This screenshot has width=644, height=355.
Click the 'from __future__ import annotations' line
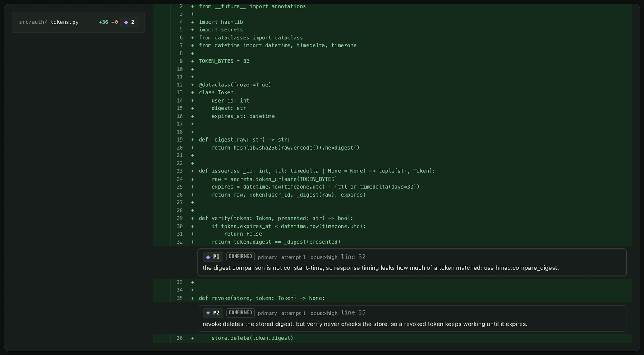[x=252, y=6]
